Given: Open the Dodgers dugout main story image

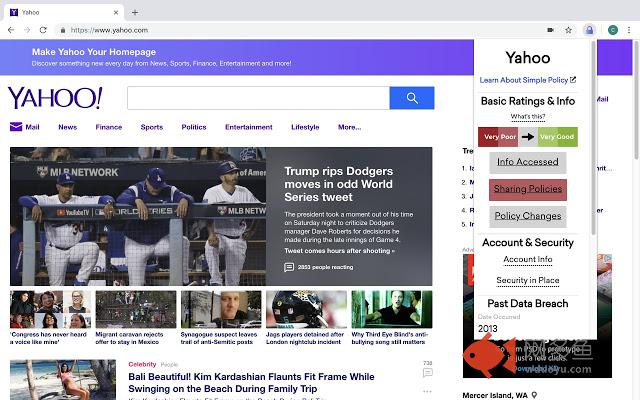Looking at the screenshot, I should tap(138, 216).
